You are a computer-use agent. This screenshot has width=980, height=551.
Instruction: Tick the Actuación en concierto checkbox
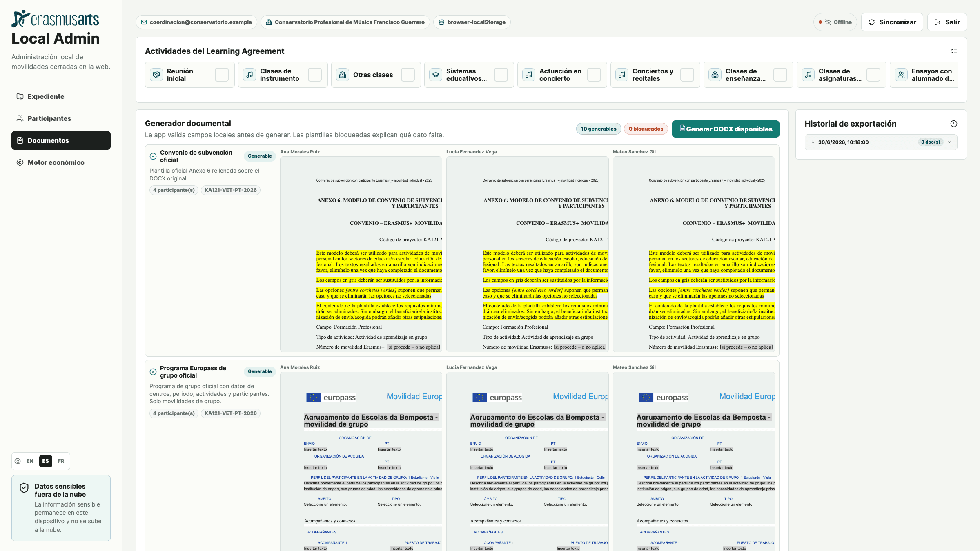594,75
